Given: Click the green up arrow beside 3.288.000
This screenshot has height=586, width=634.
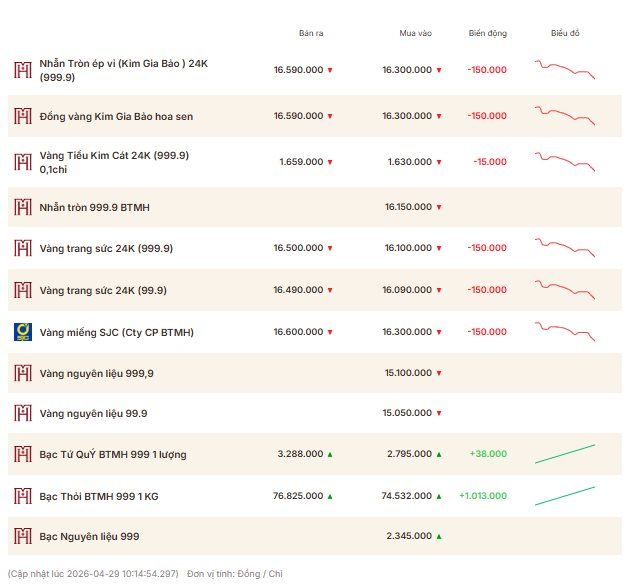Looking at the screenshot, I should click(x=330, y=455).
